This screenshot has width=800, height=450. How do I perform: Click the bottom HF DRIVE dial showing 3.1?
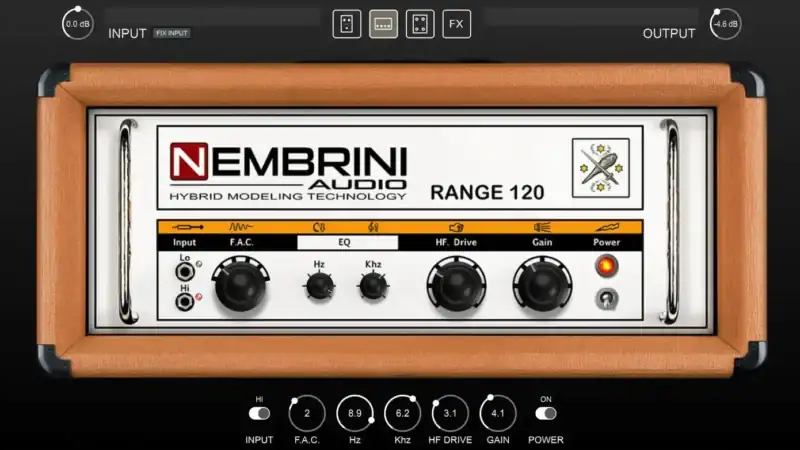[x=450, y=413]
